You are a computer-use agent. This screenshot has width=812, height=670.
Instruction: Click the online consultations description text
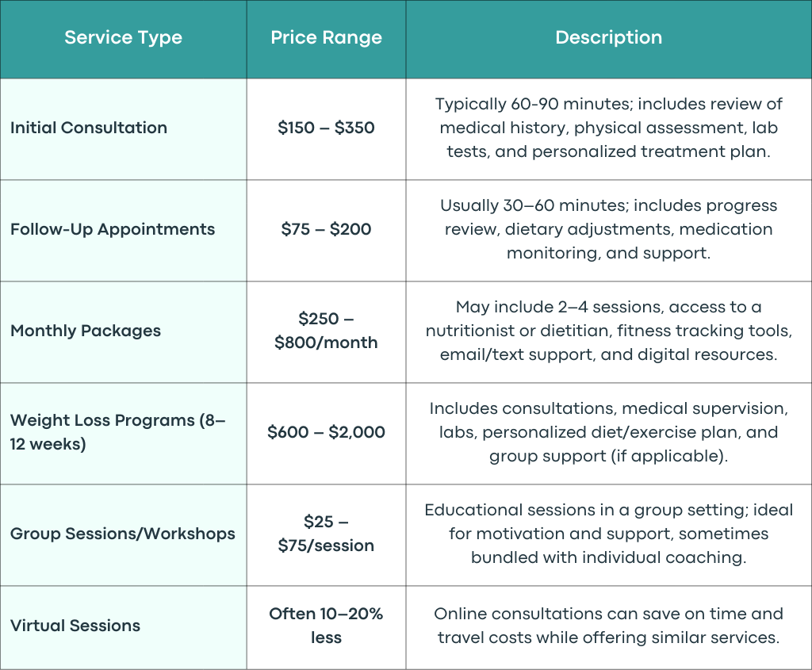(608, 626)
